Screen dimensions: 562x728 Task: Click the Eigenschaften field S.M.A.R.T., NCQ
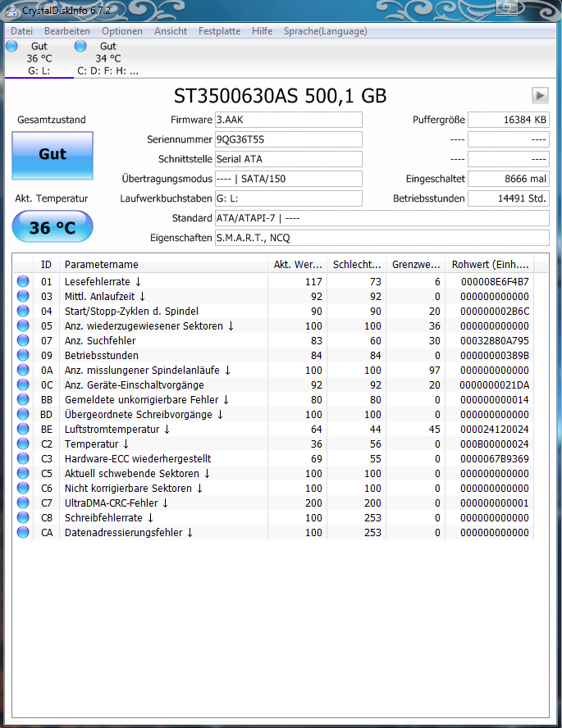[x=382, y=238]
